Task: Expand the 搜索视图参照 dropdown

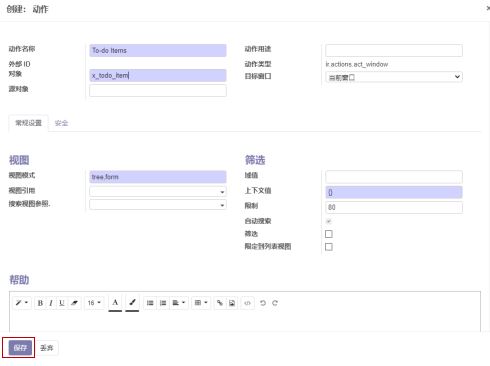Action: pyautogui.click(x=158, y=204)
